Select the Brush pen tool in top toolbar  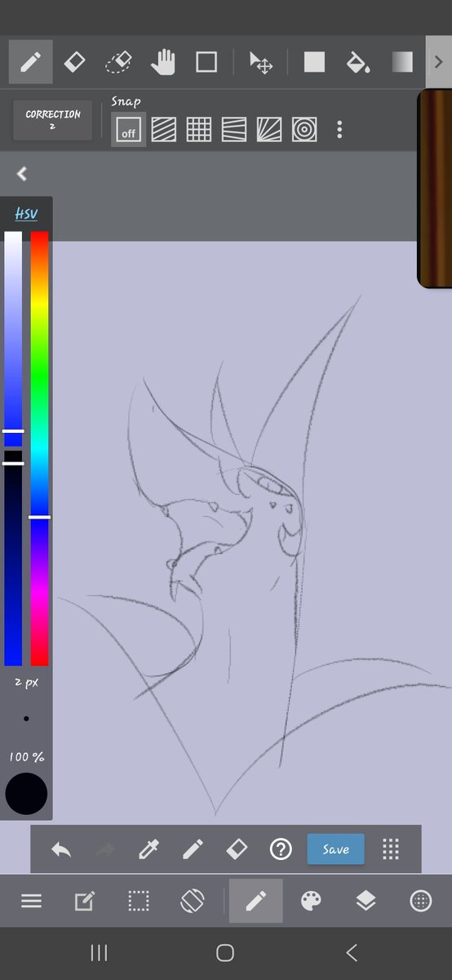31,62
